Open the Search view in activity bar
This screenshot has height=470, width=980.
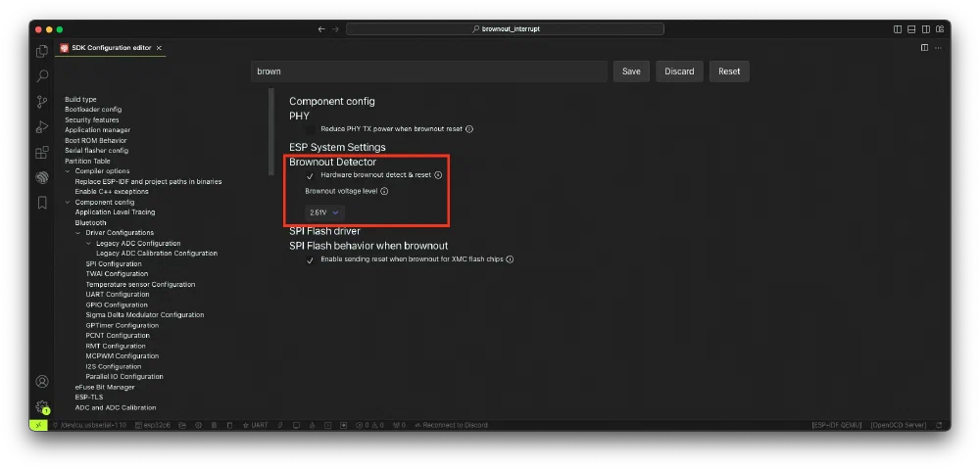pos(42,75)
